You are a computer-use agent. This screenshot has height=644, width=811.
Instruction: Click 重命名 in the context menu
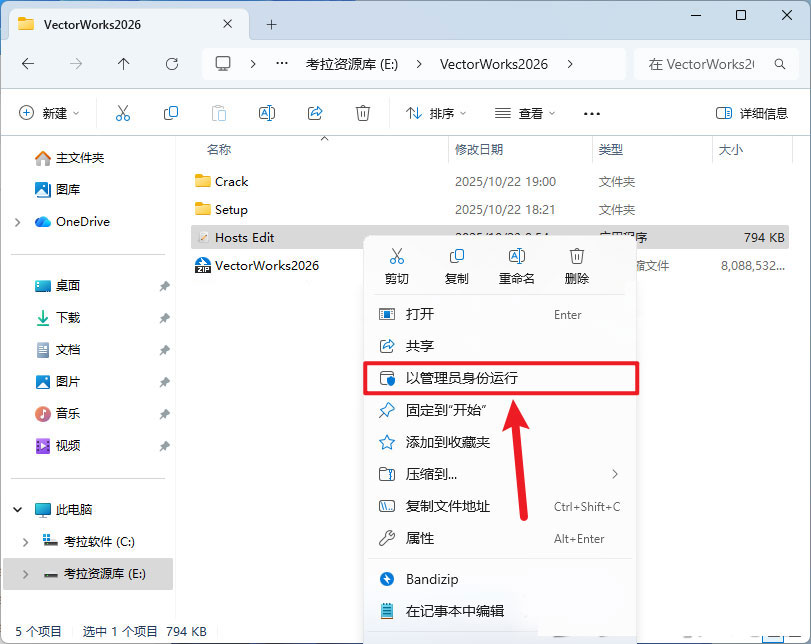pos(516,267)
